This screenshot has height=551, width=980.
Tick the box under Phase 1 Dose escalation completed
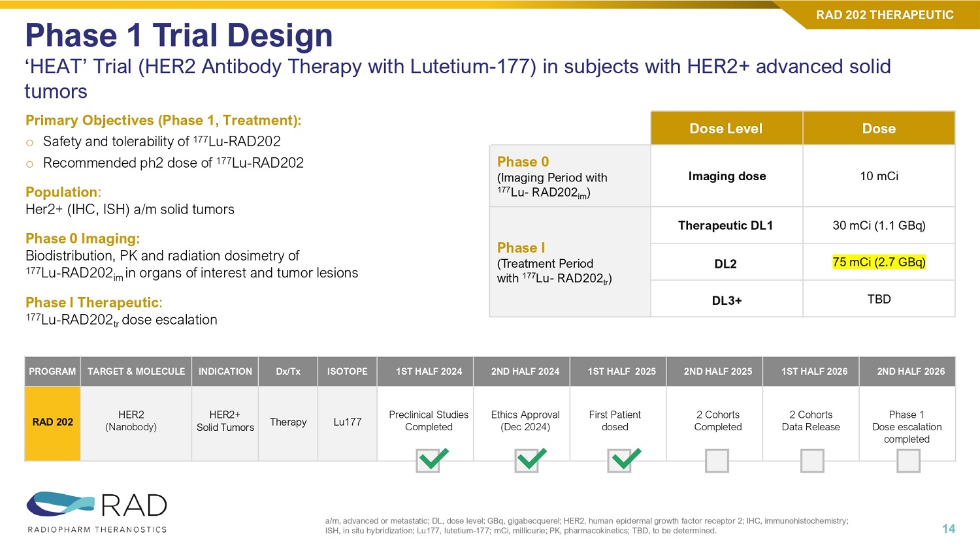[908, 461]
